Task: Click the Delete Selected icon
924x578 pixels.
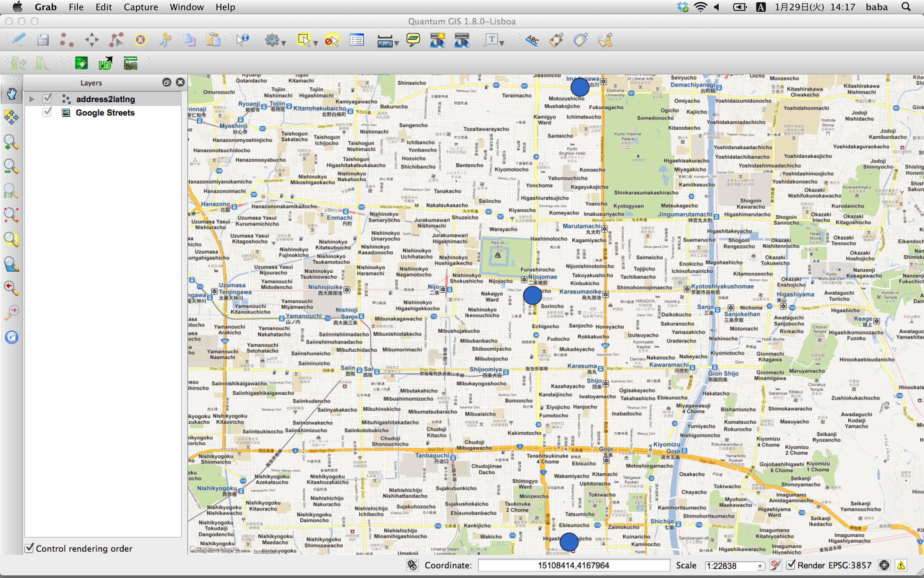Action: [141, 40]
